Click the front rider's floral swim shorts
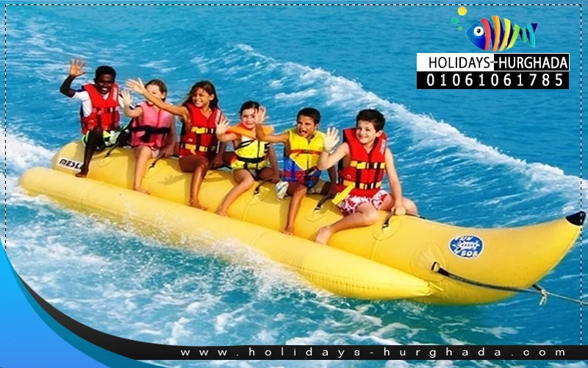Viewport: 588px width, 368px height. [360, 200]
